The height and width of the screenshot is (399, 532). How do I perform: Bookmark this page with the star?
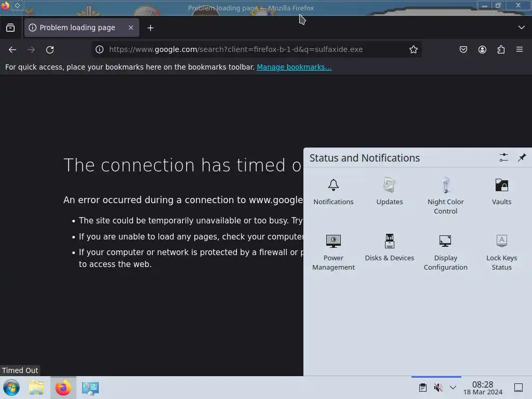click(x=413, y=49)
